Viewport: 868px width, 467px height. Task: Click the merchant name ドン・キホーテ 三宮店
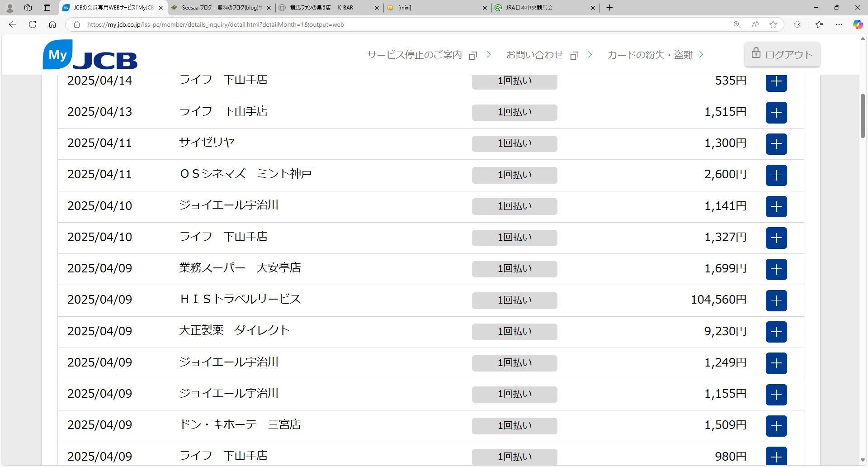[240, 424]
